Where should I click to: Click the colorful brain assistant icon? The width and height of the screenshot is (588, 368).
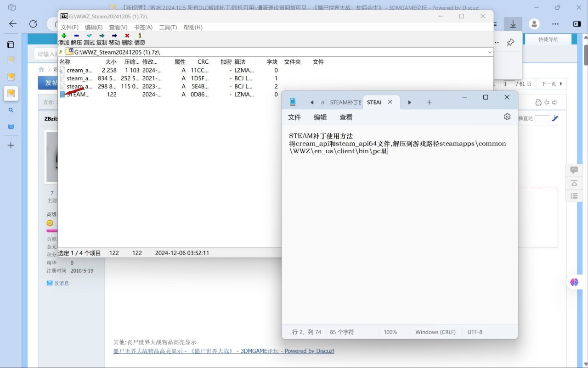[574, 282]
